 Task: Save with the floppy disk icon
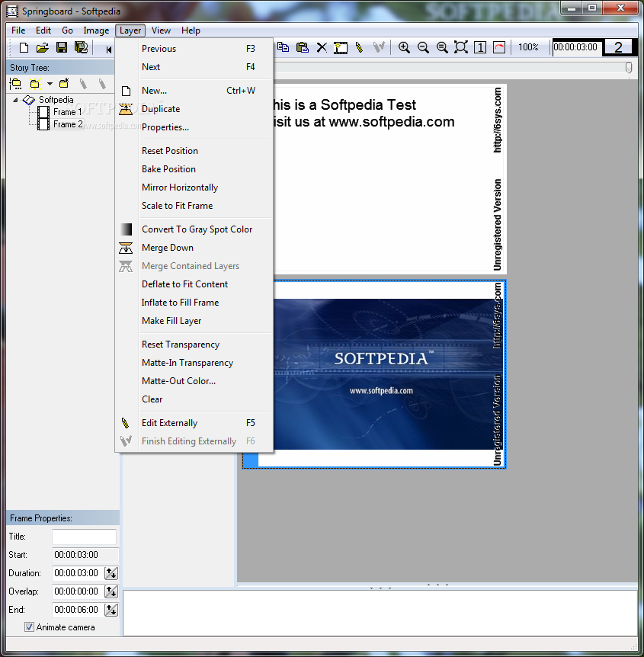coord(62,47)
